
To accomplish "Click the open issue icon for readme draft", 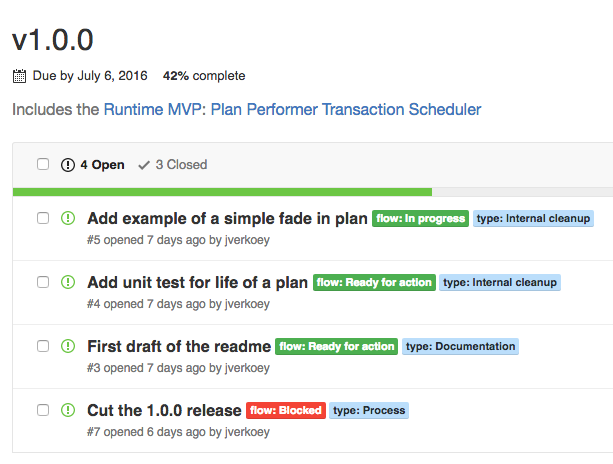I will point(68,346).
